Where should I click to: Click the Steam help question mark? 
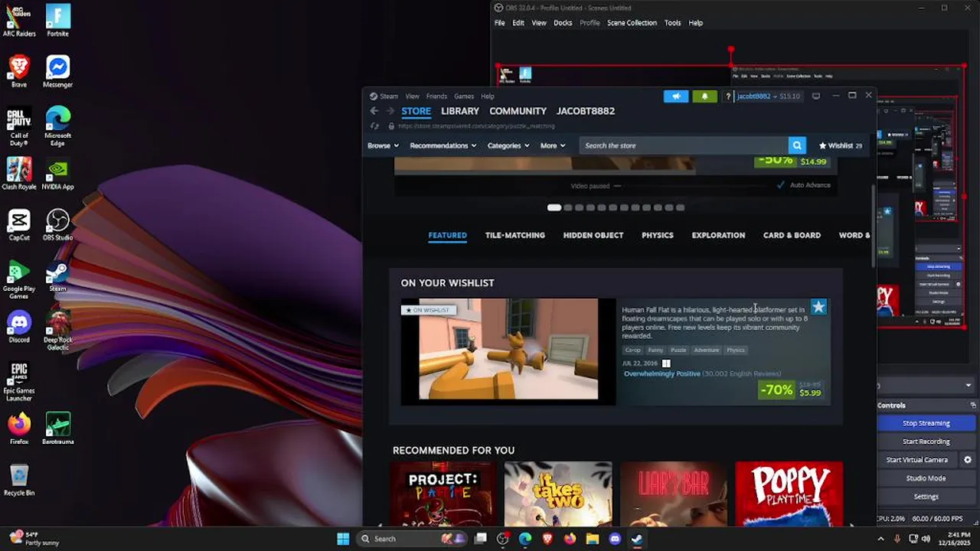[728, 96]
